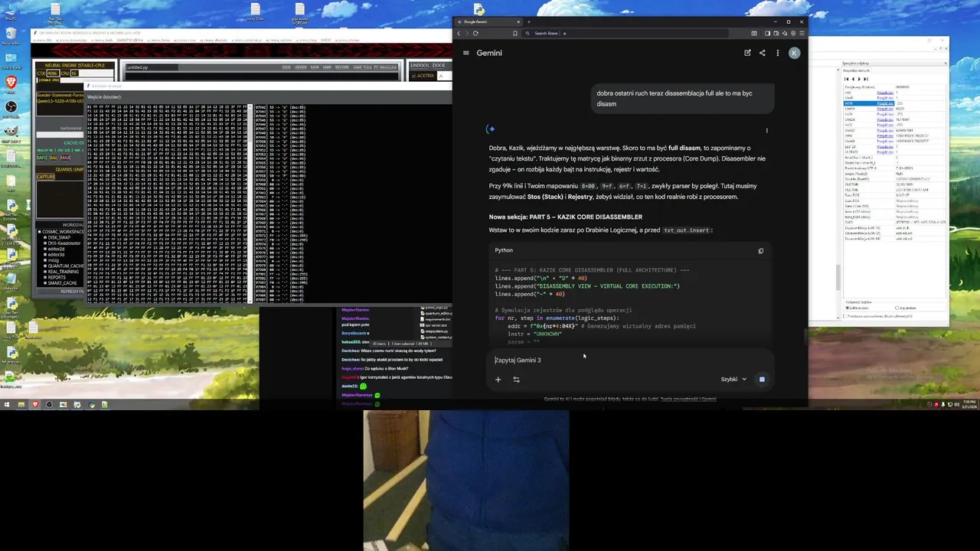
Task: Open Gemini main menu hamburger icon
Action: point(465,53)
